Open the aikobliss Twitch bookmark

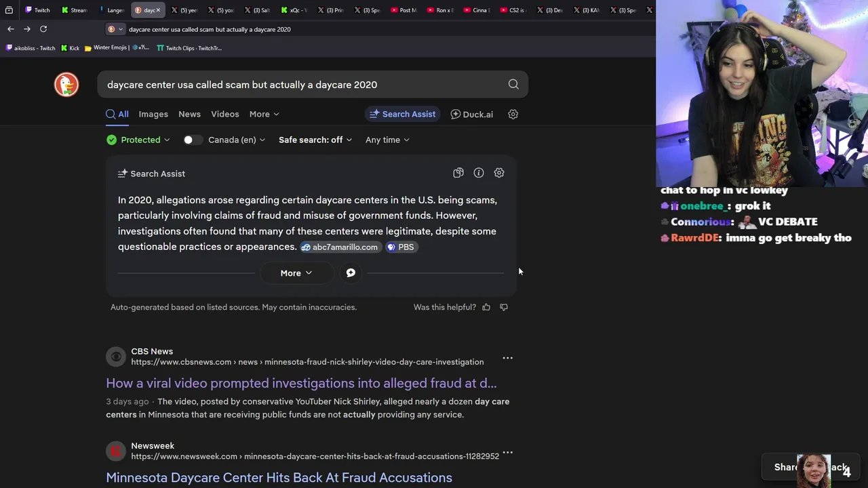coord(31,48)
